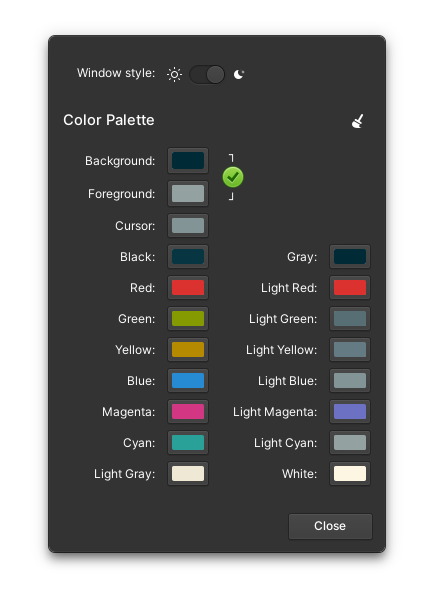Click the broom reset palette icon
The width and height of the screenshot is (434, 614).
[x=358, y=121]
